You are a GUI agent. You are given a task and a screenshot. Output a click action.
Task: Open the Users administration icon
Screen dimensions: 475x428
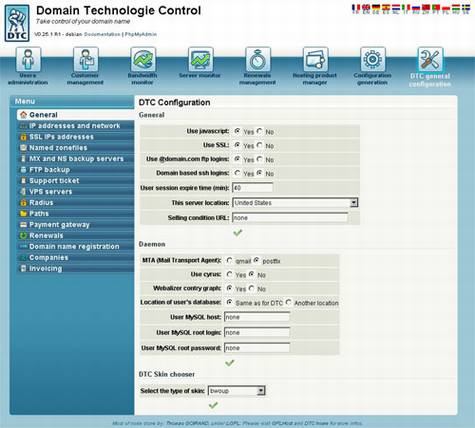pyautogui.click(x=28, y=59)
